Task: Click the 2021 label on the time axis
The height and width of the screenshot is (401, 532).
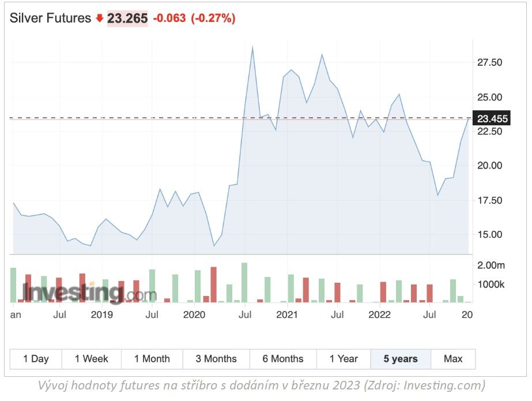Action: [x=286, y=315]
